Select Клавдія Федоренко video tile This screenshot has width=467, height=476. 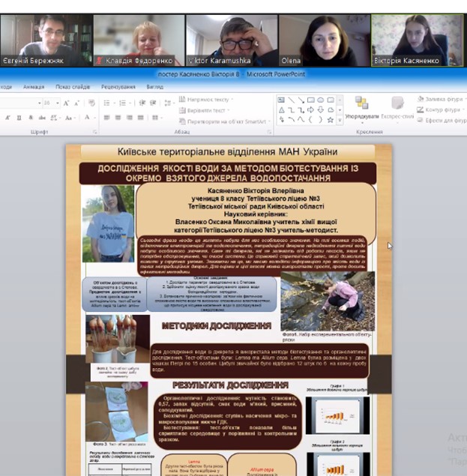[x=139, y=40]
